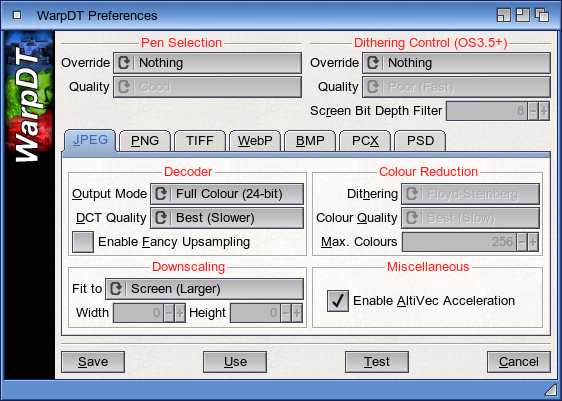This screenshot has width=562, height=401.
Task: Click the Cancel button
Action: [519, 362]
